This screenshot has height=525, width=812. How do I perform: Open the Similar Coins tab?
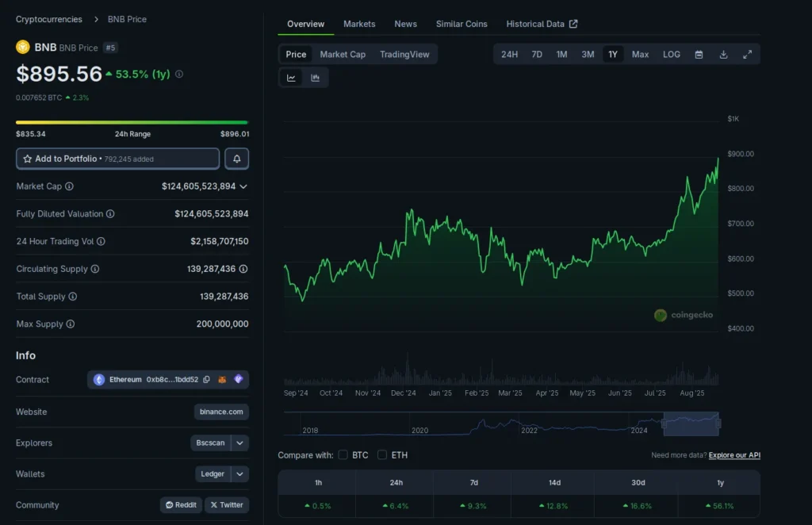[462, 24]
